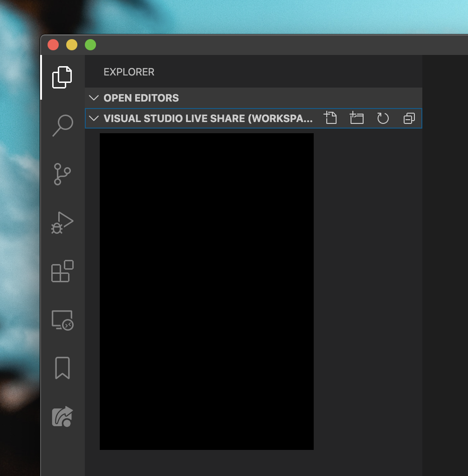Collapse the Open Editors section chevron
Screen dimensions: 468x476
(94, 98)
